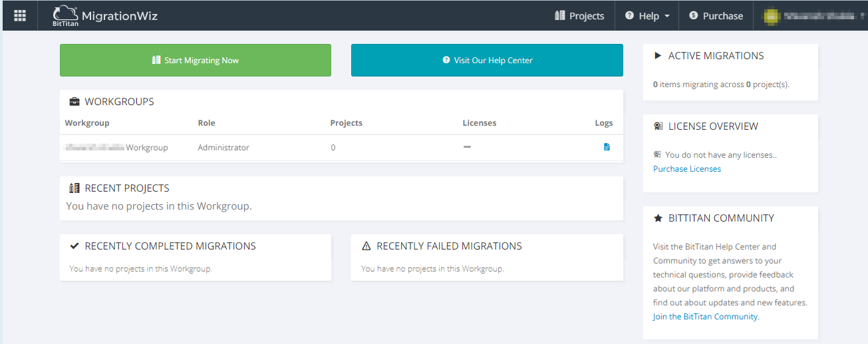This screenshot has width=868, height=344.
Task: Expand the Help dropdown menu
Action: coord(647,16)
